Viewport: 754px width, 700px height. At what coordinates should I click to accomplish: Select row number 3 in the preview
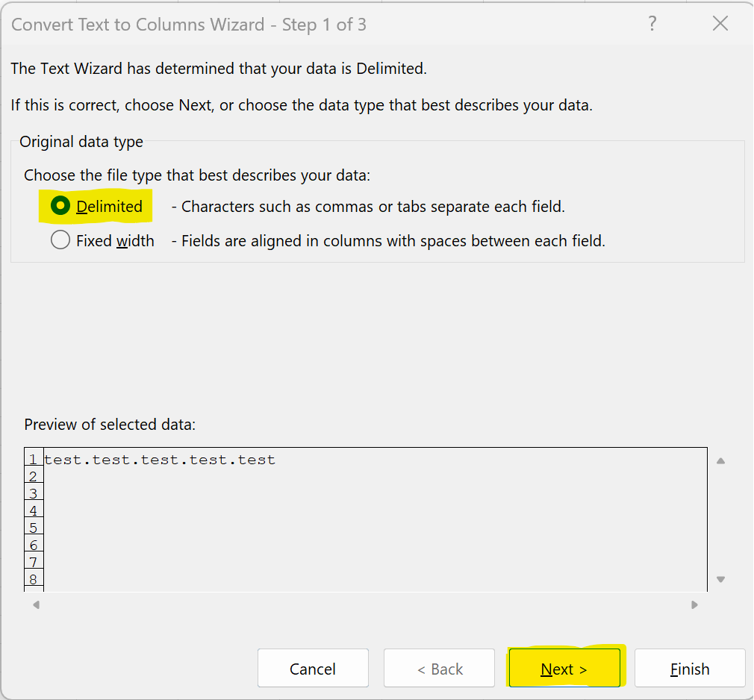[34, 494]
